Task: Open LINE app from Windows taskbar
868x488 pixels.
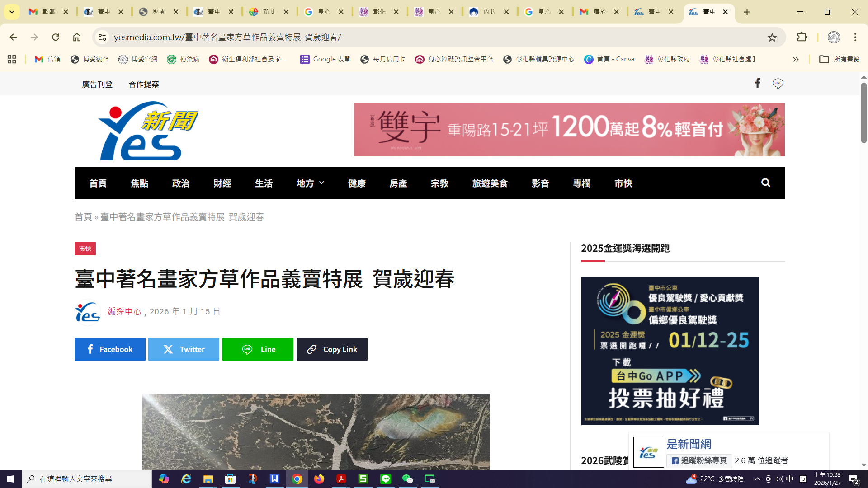Action: (x=386, y=479)
